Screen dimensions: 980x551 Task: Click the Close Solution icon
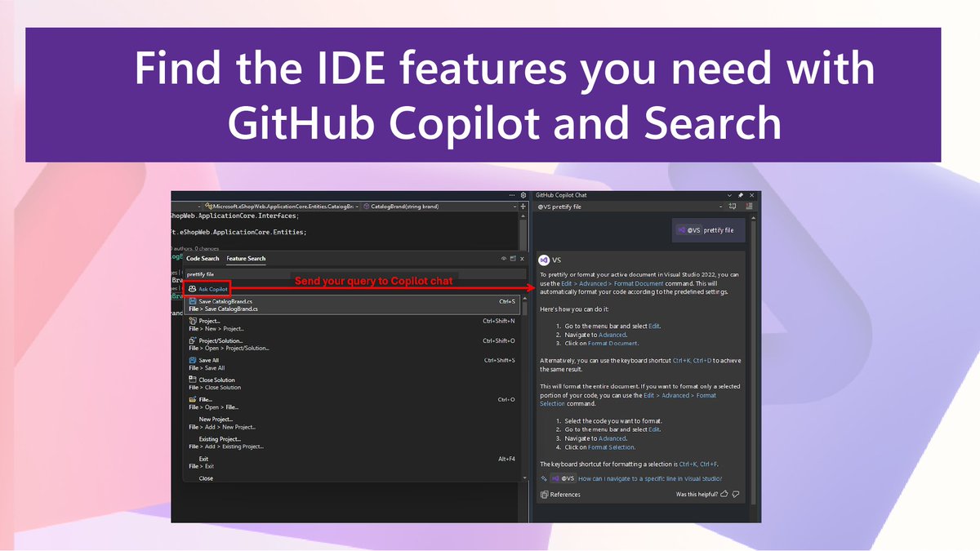click(193, 380)
